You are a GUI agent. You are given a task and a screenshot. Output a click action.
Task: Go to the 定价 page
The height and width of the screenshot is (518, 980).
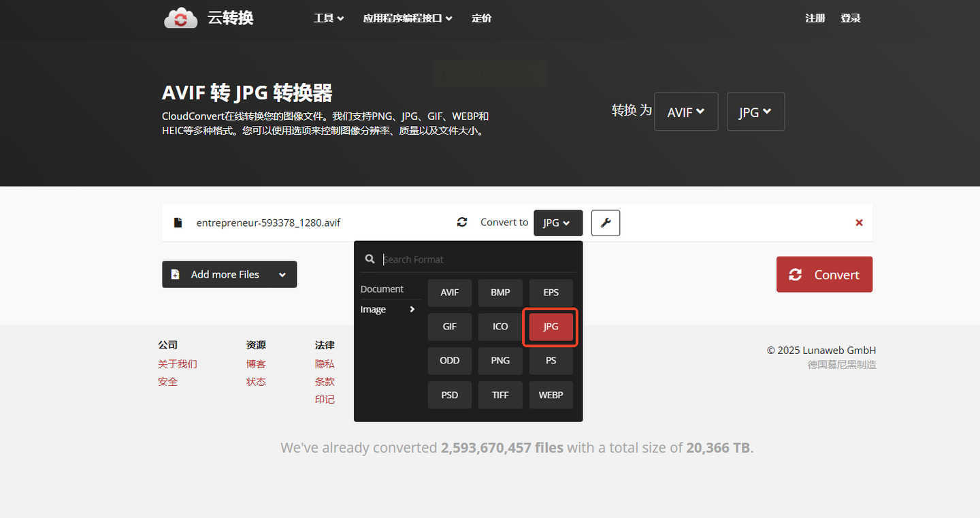[x=482, y=18]
